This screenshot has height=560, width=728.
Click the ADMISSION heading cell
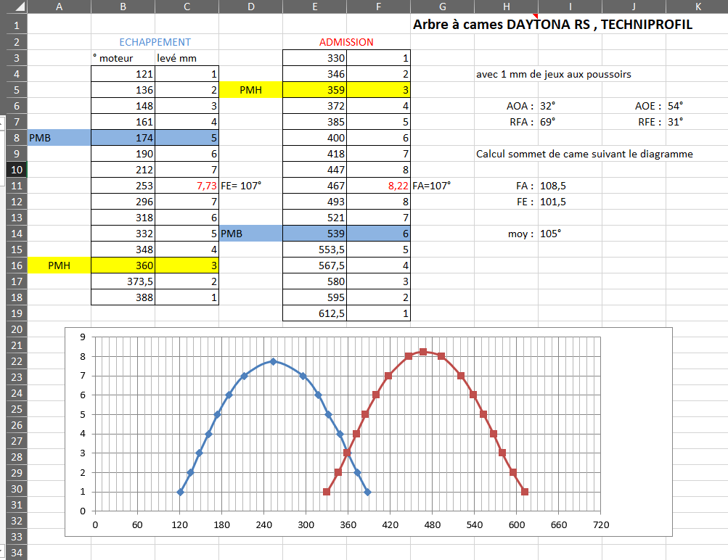pos(346,42)
